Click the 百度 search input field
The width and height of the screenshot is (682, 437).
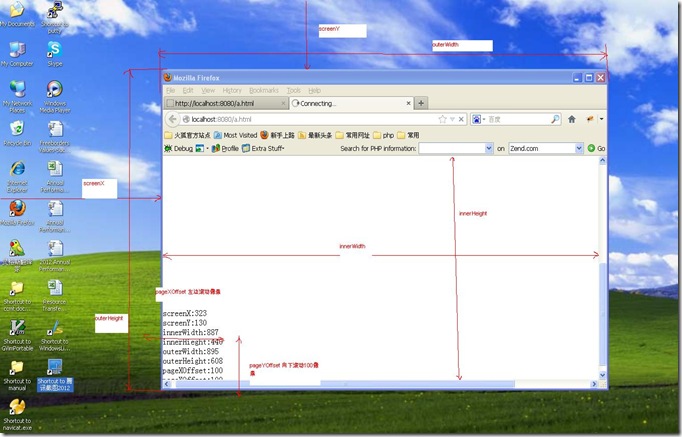(518, 119)
